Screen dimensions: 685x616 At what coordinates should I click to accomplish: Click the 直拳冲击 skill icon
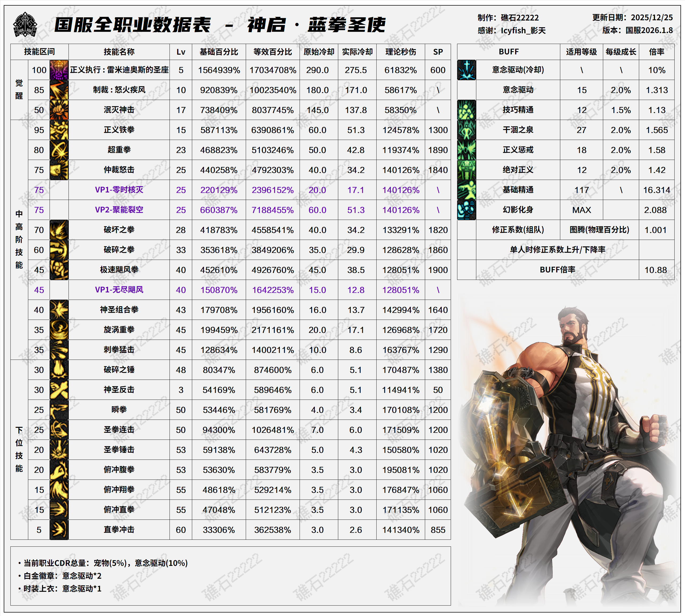pyautogui.click(x=59, y=530)
